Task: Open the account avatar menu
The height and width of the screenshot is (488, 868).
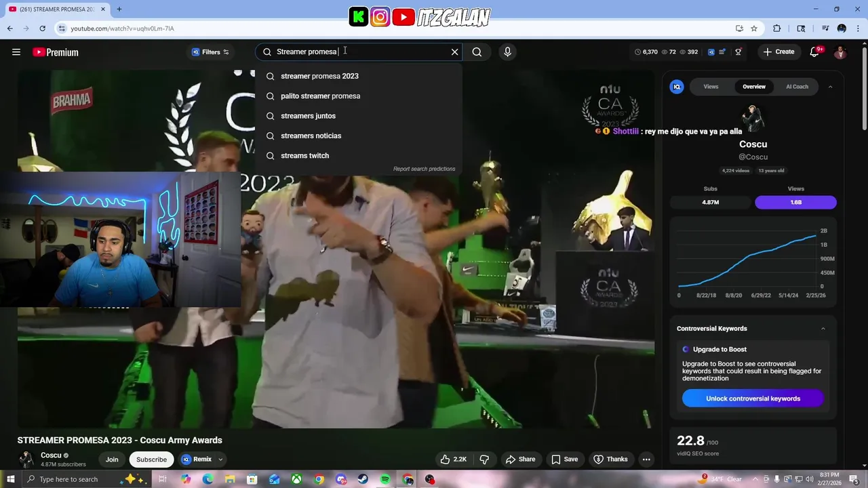Action: [840, 52]
